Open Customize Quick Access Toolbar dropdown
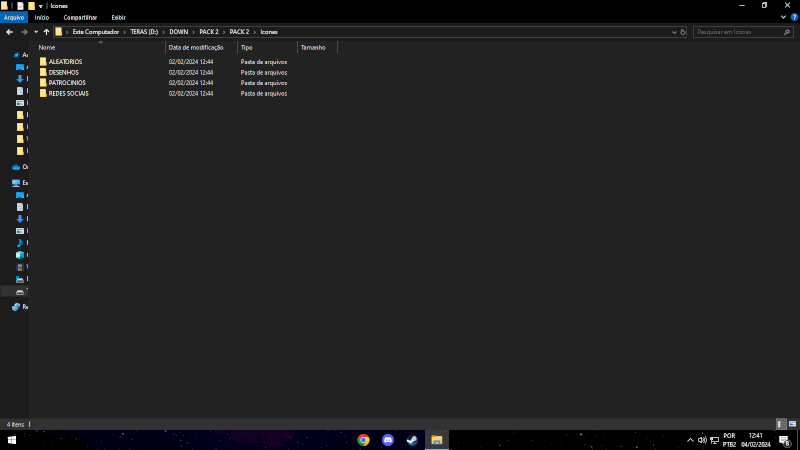 [x=41, y=6]
